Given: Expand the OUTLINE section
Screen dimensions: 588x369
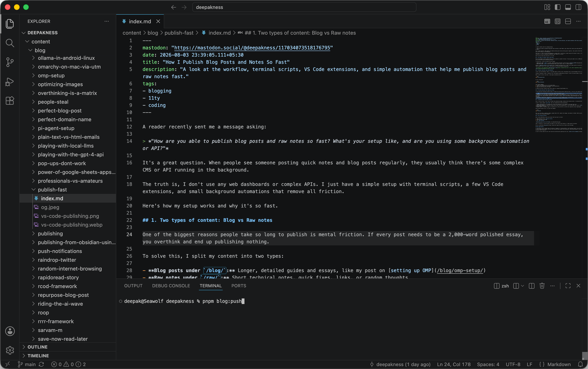Looking at the screenshot, I should (68, 347).
